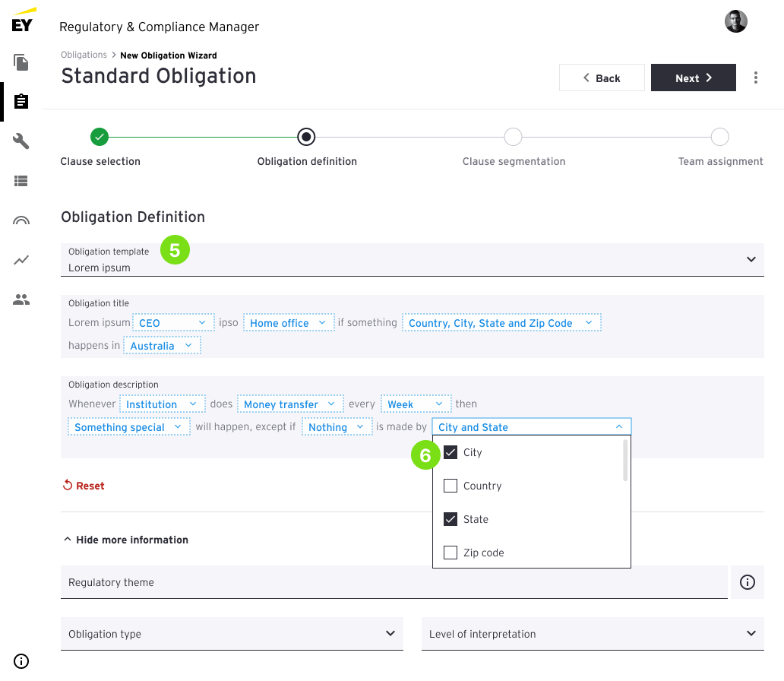This screenshot has height=681, width=784.
Task: Expand the Obligation template dropdown
Action: [751, 259]
